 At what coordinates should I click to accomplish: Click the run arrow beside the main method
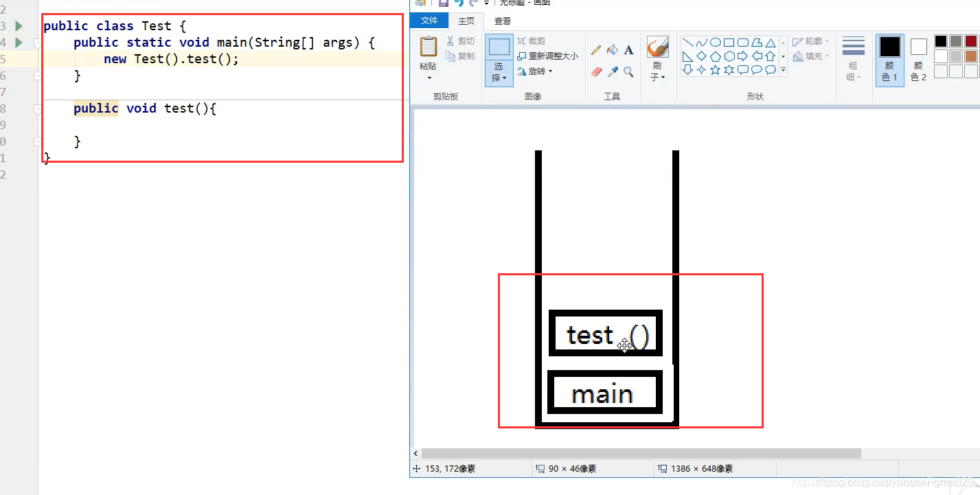tap(19, 43)
